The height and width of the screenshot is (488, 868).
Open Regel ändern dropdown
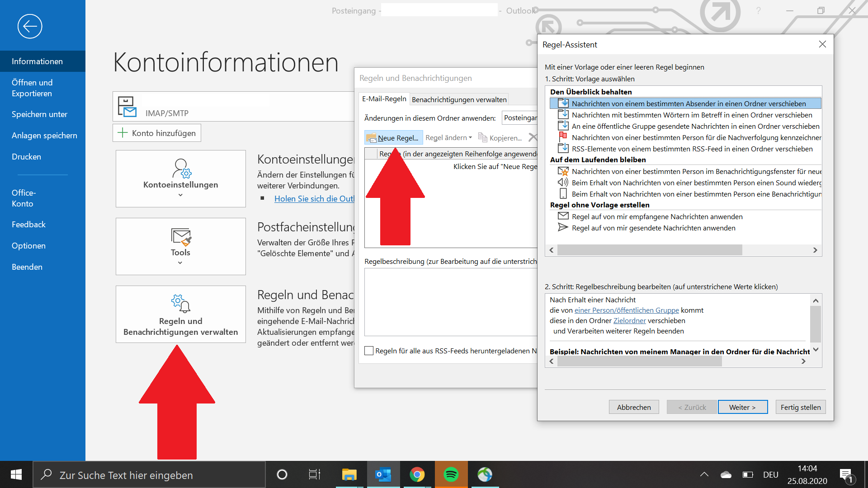click(448, 137)
